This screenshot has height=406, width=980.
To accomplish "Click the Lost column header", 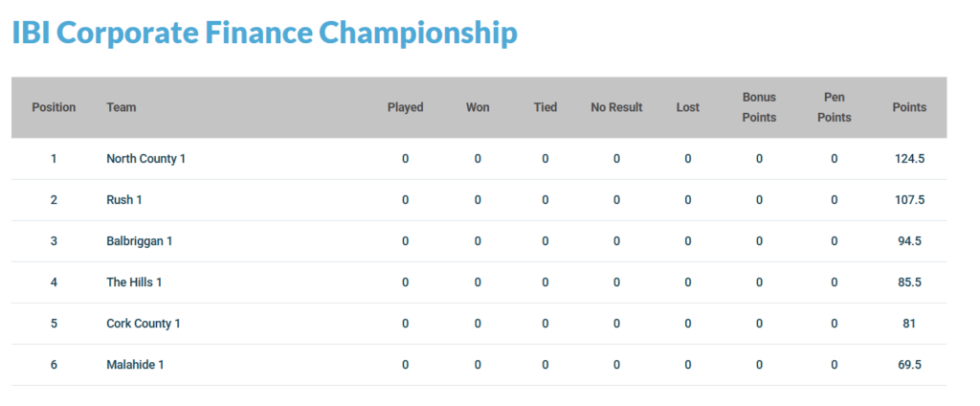I will point(687,107).
